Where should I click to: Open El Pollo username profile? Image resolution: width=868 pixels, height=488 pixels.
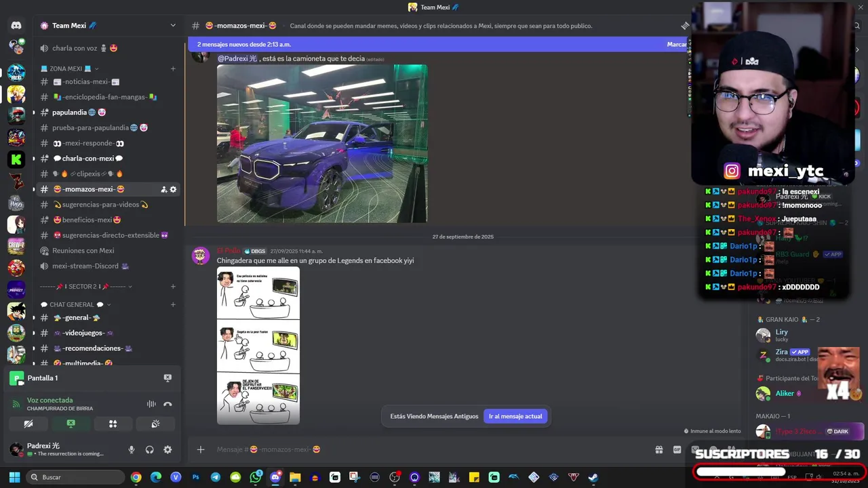[229, 251]
